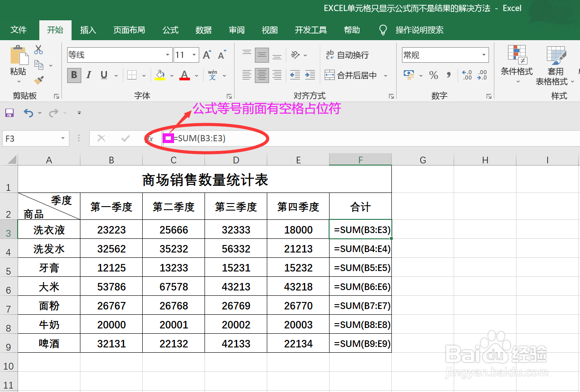Increase indent icon
Image resolution: width=580 pixels, height=392 pixels.
point(310,75)
